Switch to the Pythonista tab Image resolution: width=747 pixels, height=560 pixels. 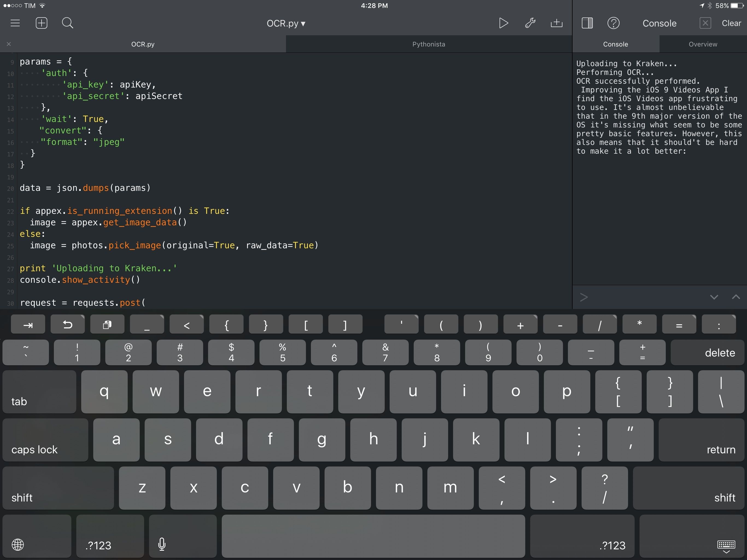428,44
